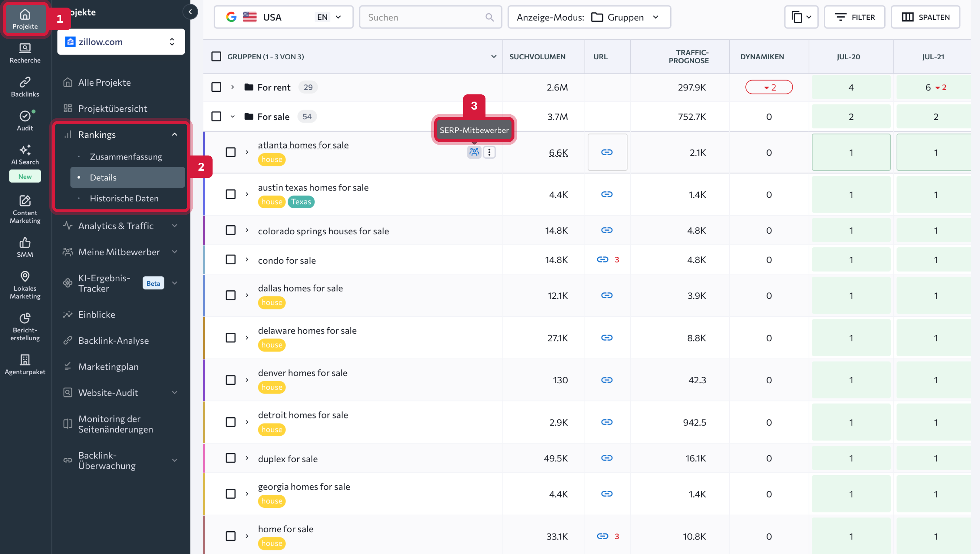Open the Gruppen column header dropdown arrow
This screenshot has height=554, width=980.
[x=493, y=57]
